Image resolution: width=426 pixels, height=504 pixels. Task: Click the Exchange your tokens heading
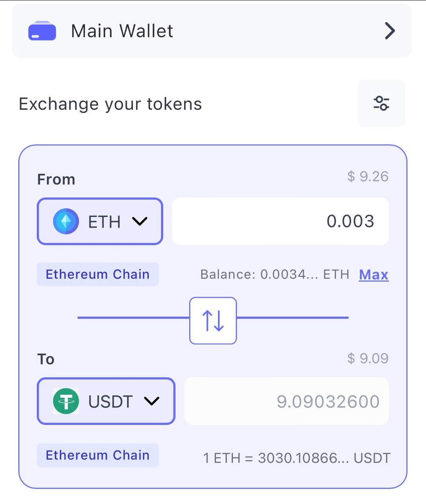click(x=110, y=104)
